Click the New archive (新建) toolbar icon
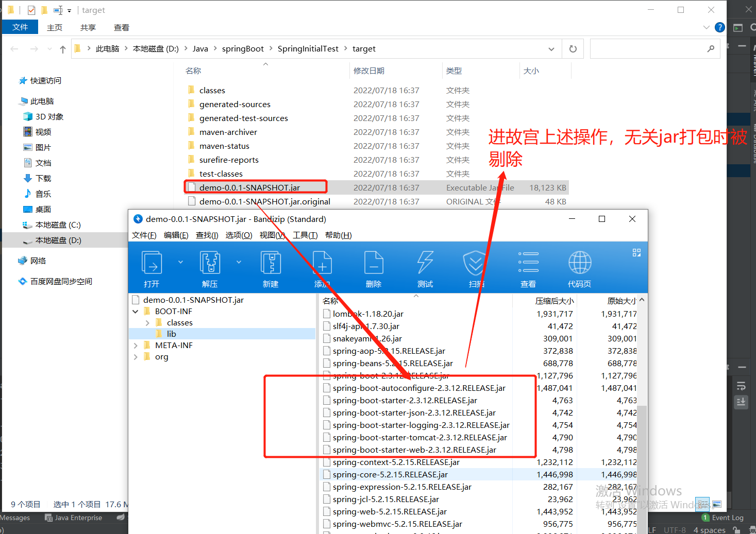 click(x=271, y=263)
